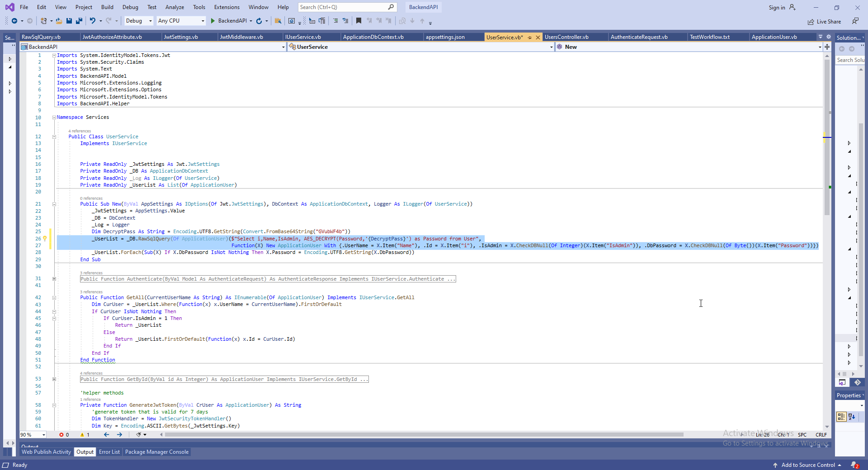Open the Extensions menu
Viewport: 868px width, 470px height.
click(227, 7)
